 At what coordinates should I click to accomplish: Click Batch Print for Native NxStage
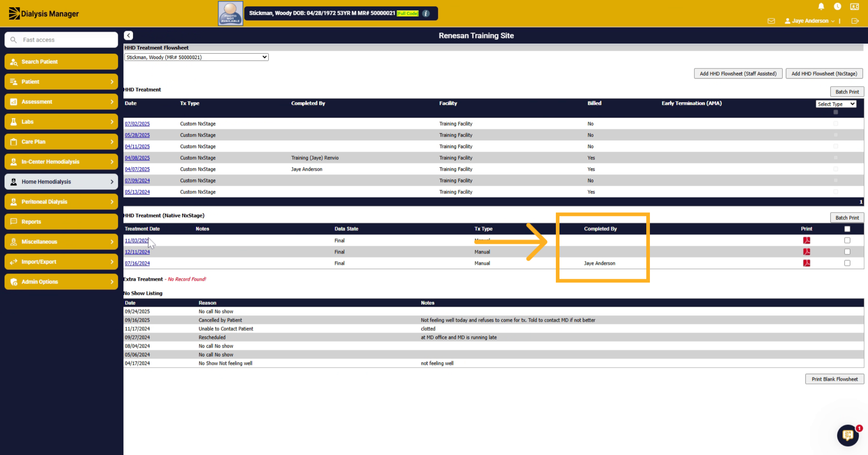coord(847,218)
